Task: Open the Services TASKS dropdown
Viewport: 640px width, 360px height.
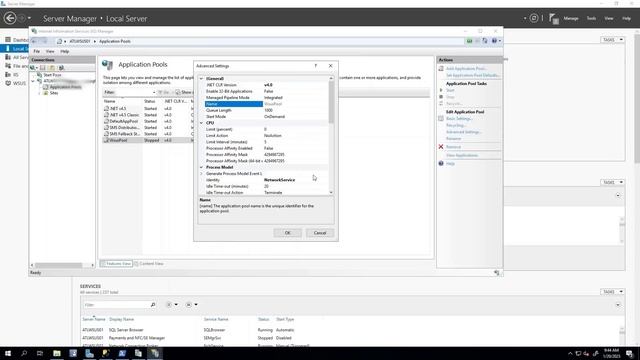Action: 612,292
